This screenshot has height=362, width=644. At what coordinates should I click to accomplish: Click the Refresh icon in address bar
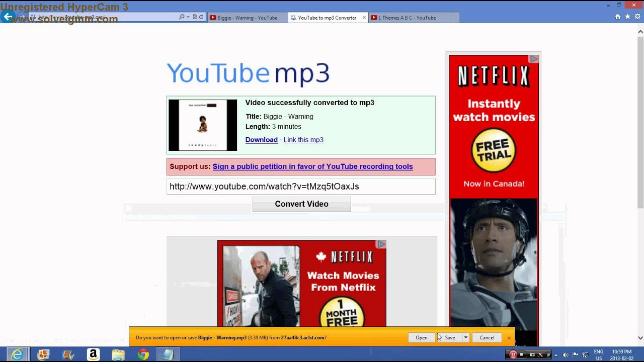[x=201, y=17]
